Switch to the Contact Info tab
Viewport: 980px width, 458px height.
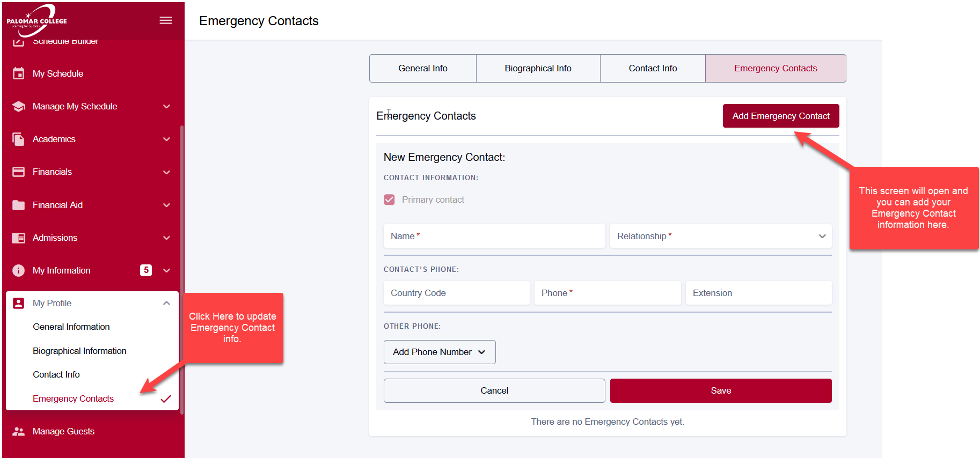click(653, 68)
